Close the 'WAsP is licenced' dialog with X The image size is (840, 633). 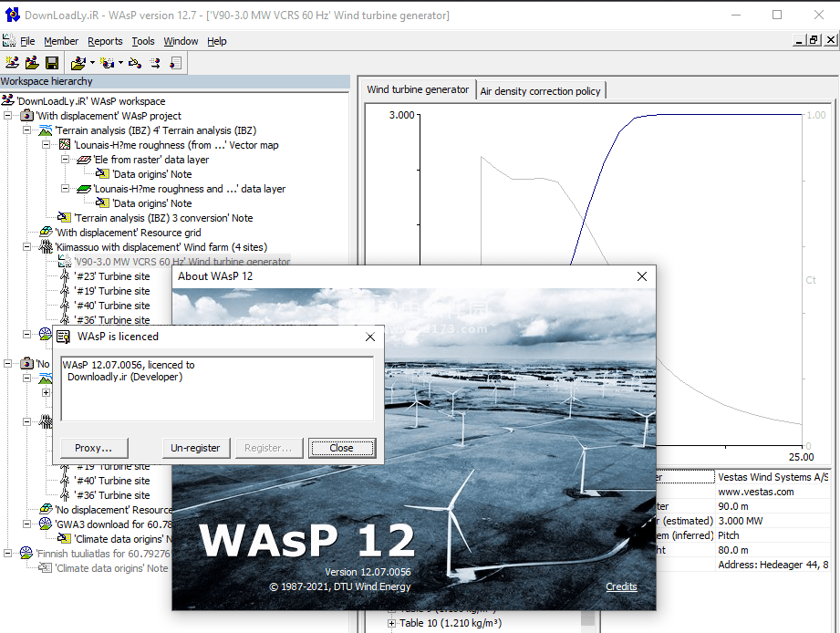pos(370,337)
